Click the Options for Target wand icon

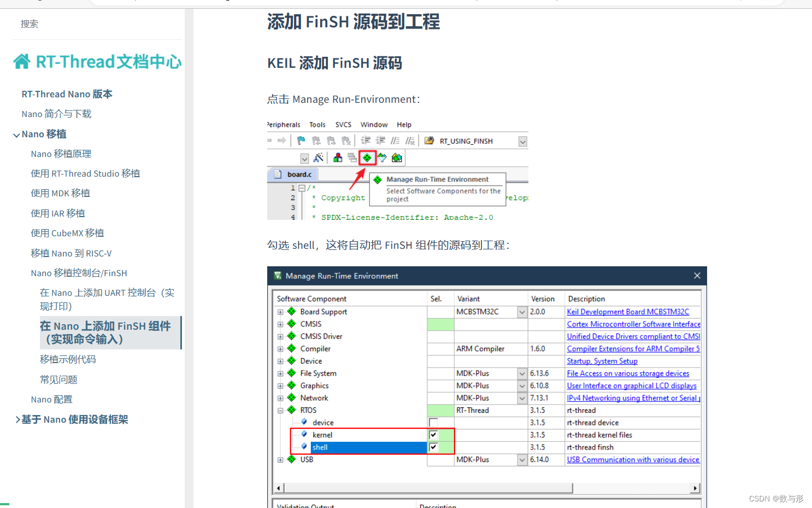click(319, 158)
